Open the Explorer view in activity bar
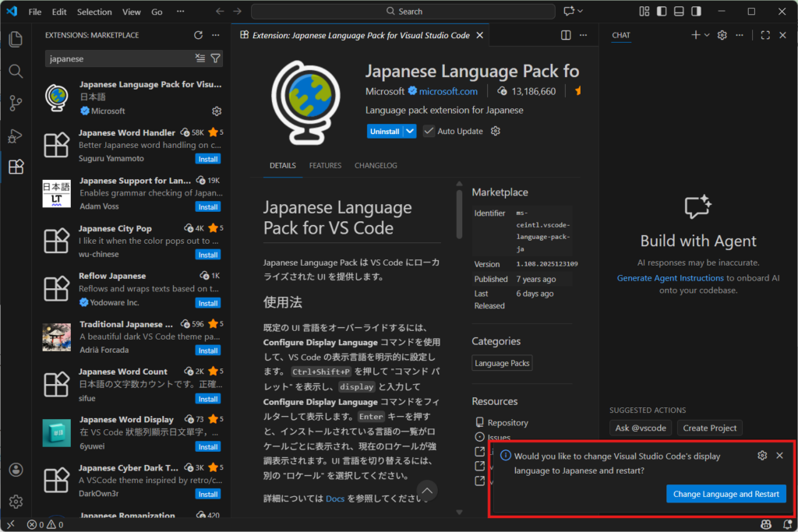 coord(16,39)
